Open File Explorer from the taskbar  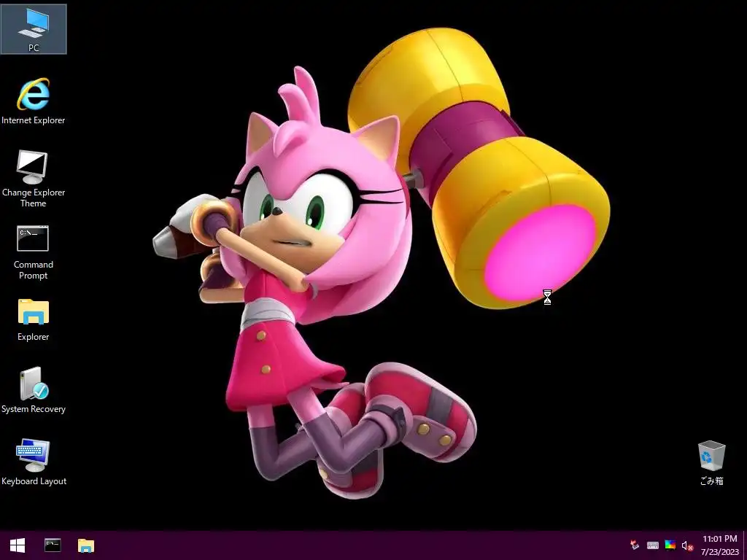pos(86,545)
